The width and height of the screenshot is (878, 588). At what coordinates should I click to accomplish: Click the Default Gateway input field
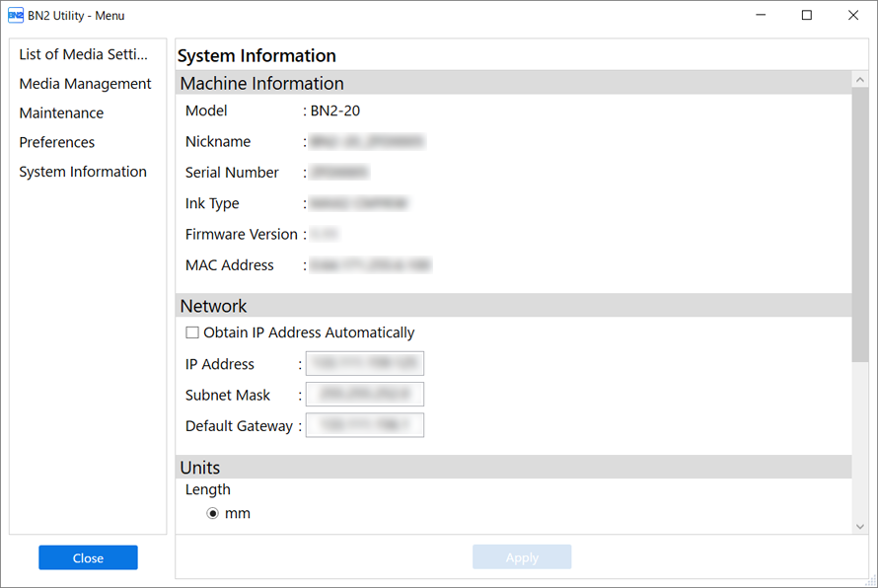365,425
